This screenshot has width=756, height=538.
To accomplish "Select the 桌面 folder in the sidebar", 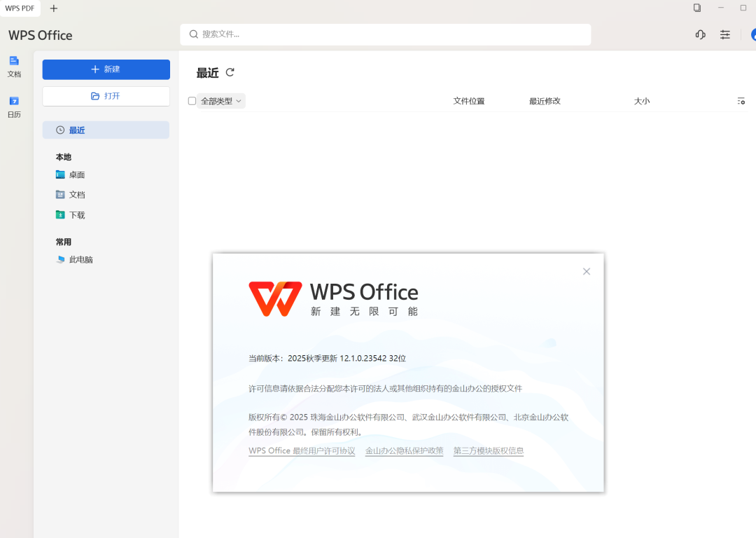I will pos(76,174).
